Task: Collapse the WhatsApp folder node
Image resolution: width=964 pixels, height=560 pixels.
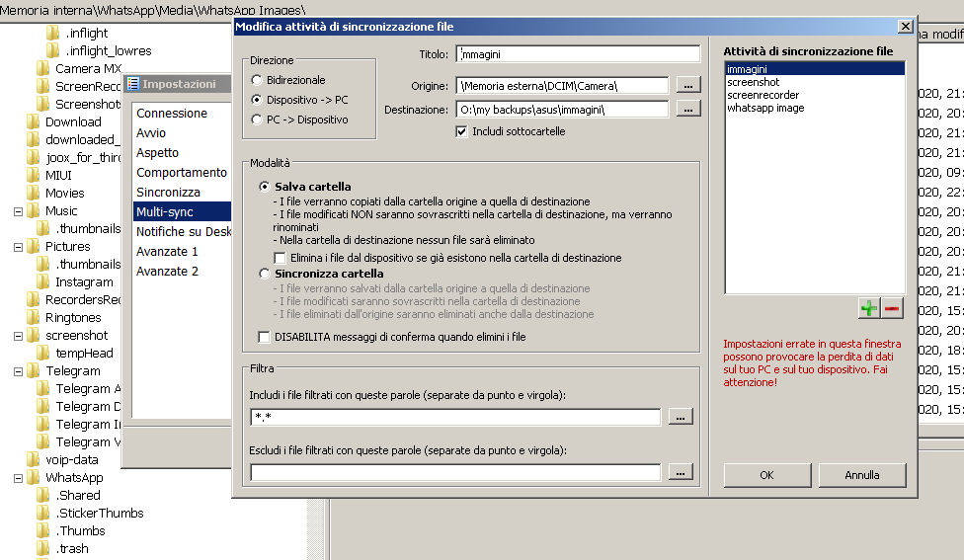Action: point(19,478)
